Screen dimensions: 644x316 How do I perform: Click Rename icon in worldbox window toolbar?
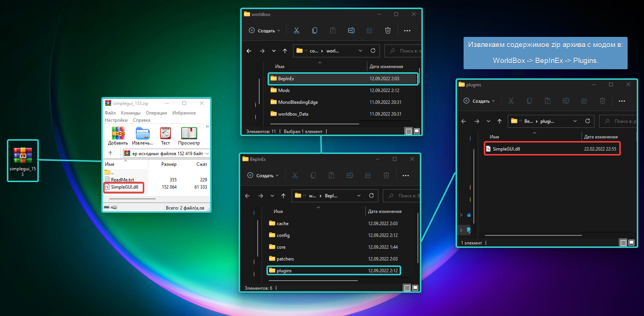(351, 30)
